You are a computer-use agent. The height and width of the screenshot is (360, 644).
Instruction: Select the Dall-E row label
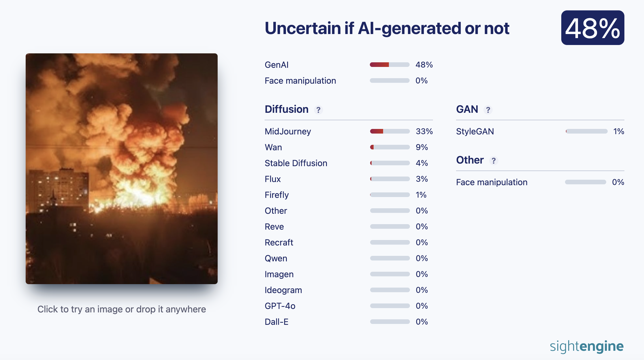[276, 322]
